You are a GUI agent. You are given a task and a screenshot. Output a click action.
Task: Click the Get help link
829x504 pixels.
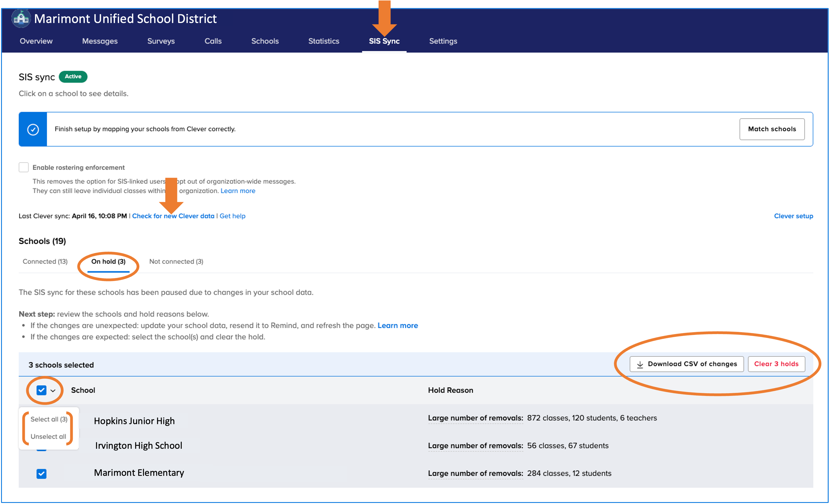pos(232,216)
